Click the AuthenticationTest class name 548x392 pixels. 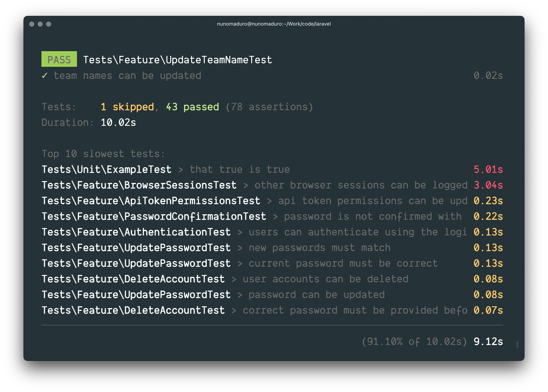[x=136, y=232]
